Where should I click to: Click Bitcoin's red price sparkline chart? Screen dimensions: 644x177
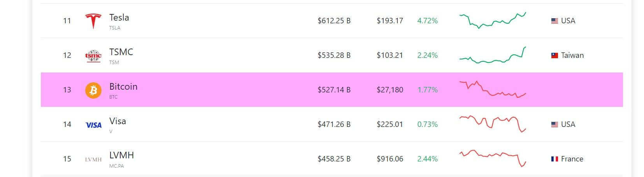(x=493, y=90)
